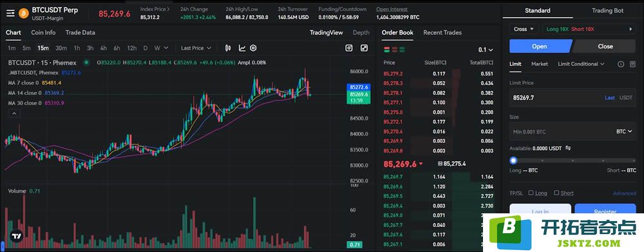Click the transfer arrows next to Available balance
Image resolution: width=644 pixels, height=252 pixels.
click(568, 148)
